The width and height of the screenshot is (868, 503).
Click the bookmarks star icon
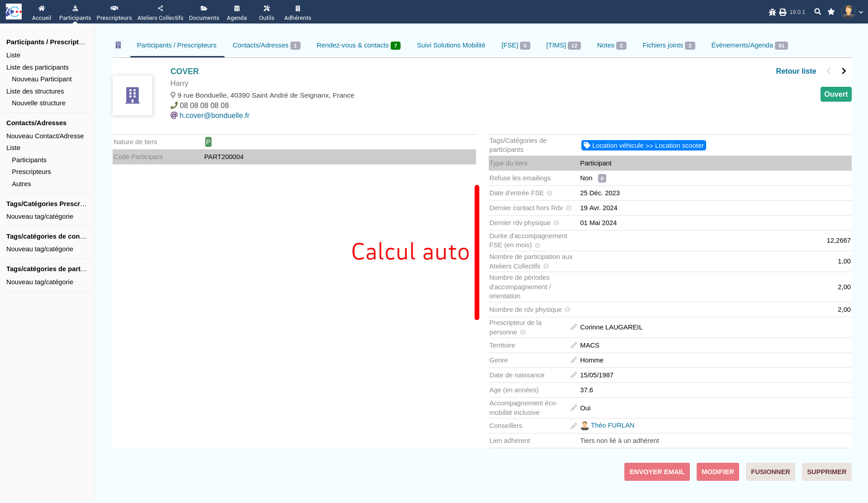click(831, 12)
